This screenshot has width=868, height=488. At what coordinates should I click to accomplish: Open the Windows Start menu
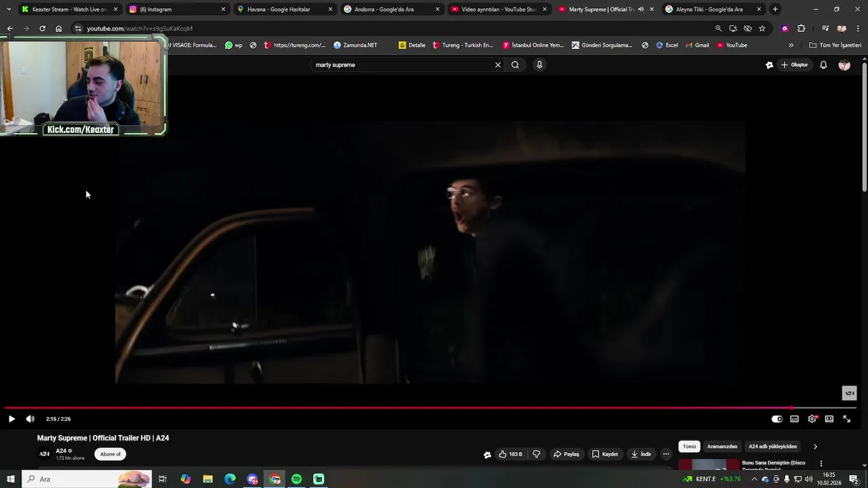pyautogui.click(x=11, y=479)
